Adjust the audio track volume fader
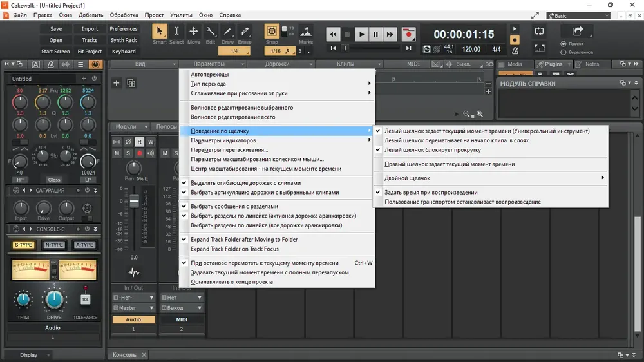This screenshot has width=644, height=362. click(135, 202)
